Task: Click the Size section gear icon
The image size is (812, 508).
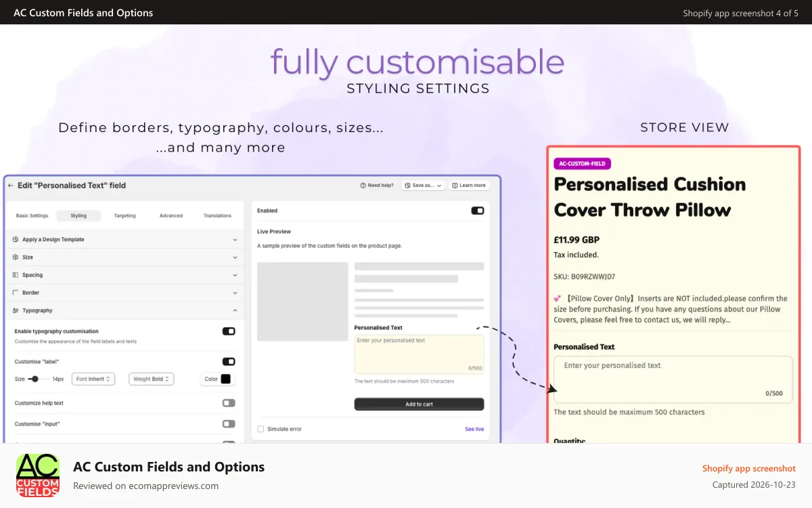Action: [16, 257]
